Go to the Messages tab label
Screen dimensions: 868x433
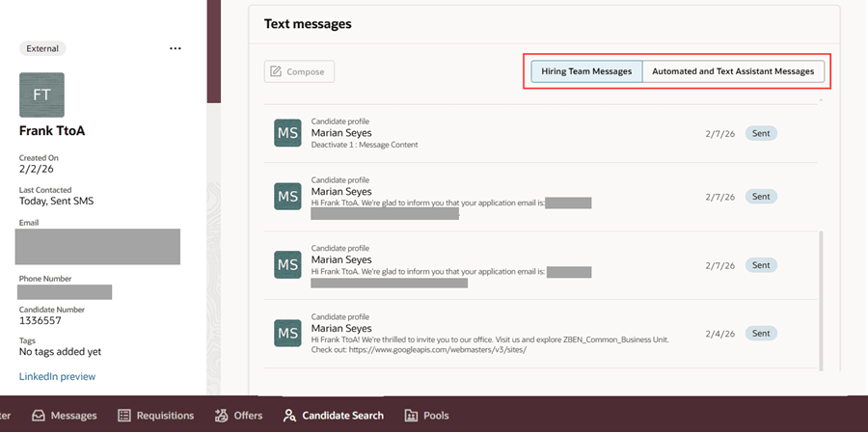(73, 416)
